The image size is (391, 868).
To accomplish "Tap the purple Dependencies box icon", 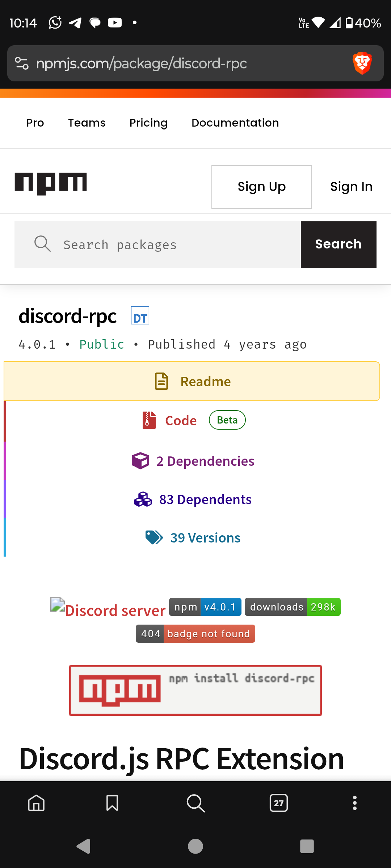I will pos(140,461).
